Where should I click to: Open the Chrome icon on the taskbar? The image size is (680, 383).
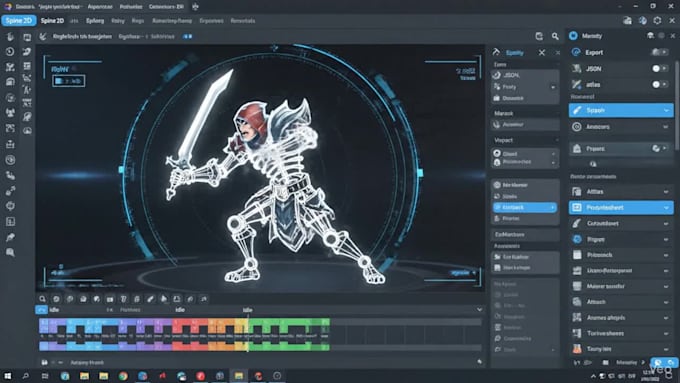[x=123, y=376]
